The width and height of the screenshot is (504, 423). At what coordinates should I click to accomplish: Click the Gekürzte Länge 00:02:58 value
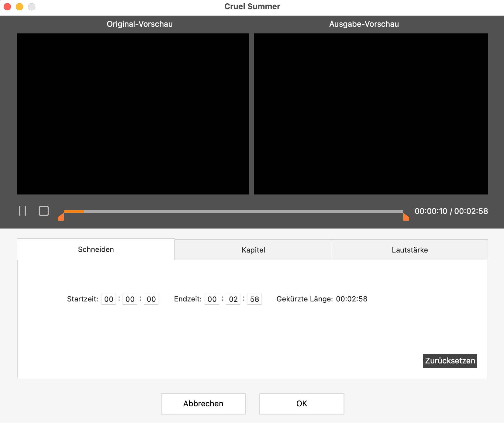pos(352,299)
